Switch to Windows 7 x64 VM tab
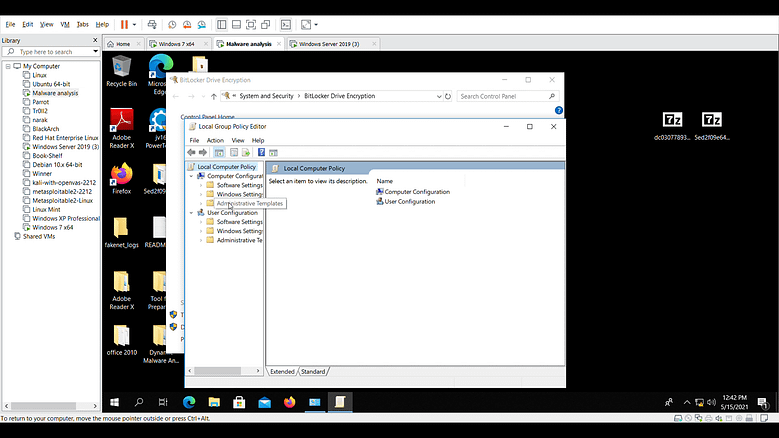 pos(176,44)
